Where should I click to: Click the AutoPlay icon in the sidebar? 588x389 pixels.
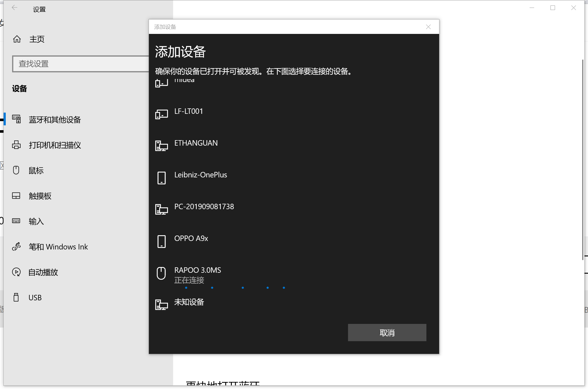coord(16,272)
